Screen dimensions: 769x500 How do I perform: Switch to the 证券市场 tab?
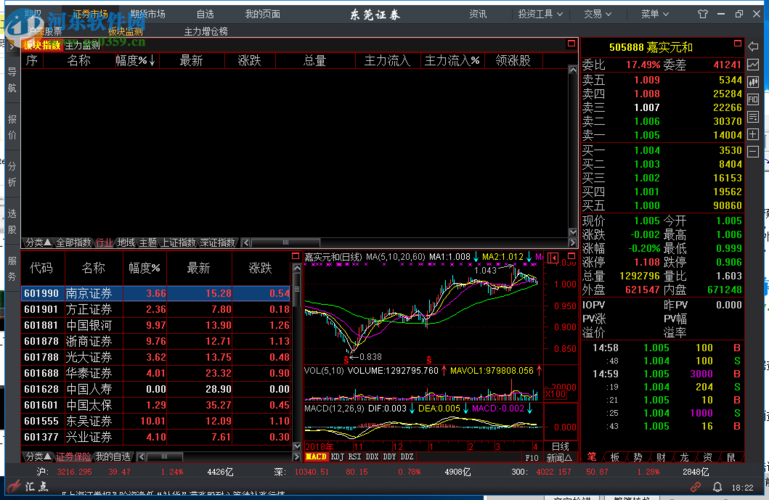[90, 14]
